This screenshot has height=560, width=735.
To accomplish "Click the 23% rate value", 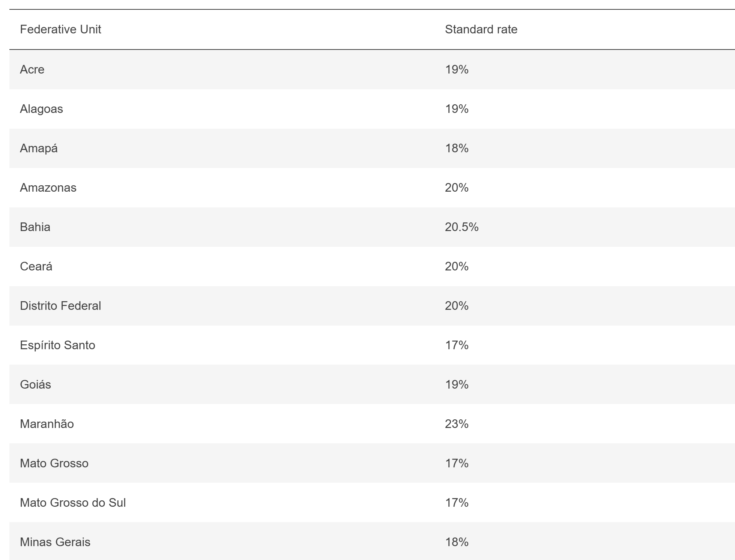I will [x=457, y=424].
